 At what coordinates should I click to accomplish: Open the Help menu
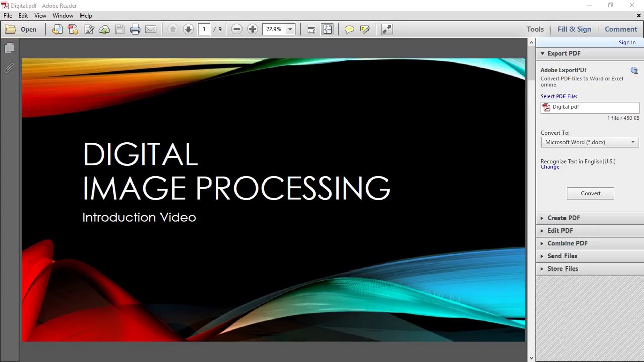click(86, 16)
